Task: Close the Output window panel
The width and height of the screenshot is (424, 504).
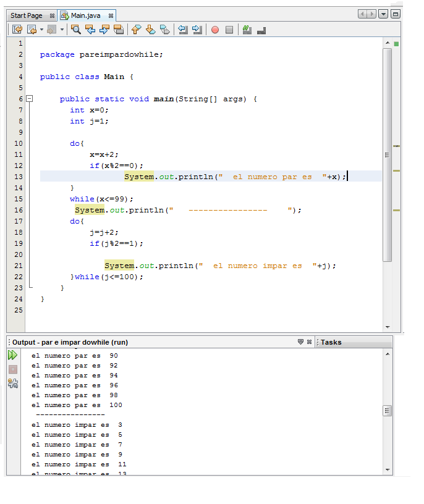Action: coord(309,342)
